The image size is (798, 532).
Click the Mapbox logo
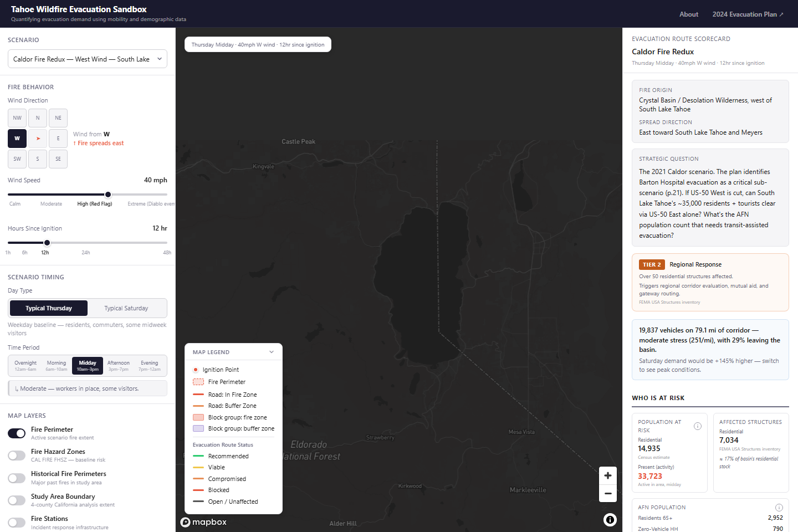(x=204, y=522)
